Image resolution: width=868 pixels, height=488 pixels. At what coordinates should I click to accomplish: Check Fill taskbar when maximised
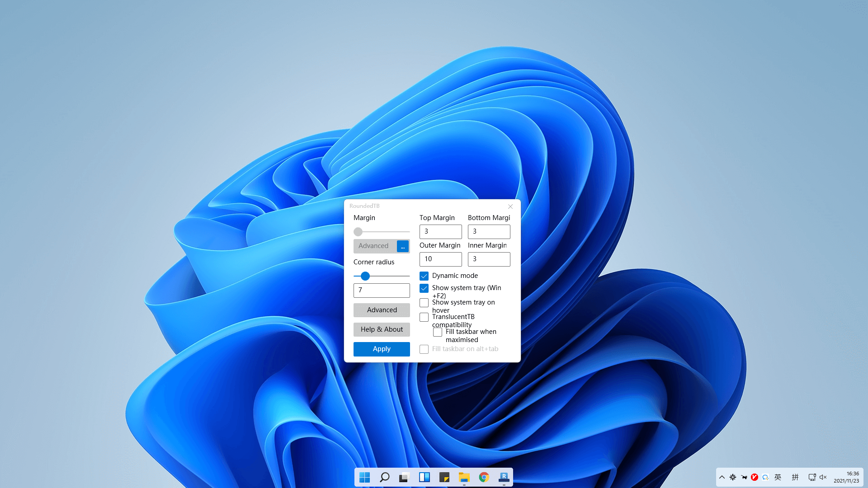(x=438, y=332)
